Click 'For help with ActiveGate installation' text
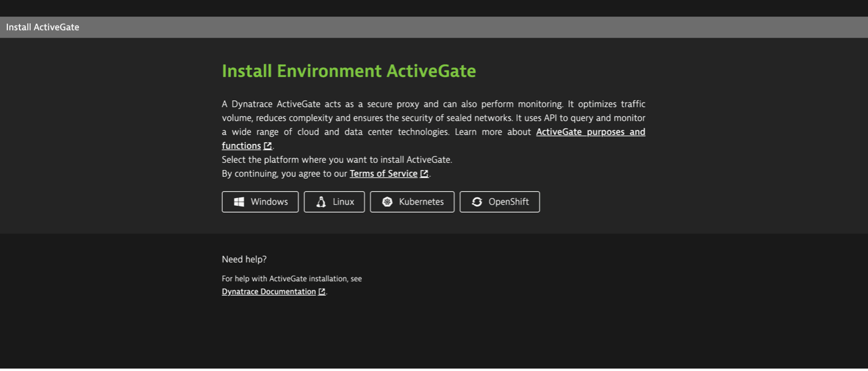This screenshot has width=868, height=371. click(292, 279)
